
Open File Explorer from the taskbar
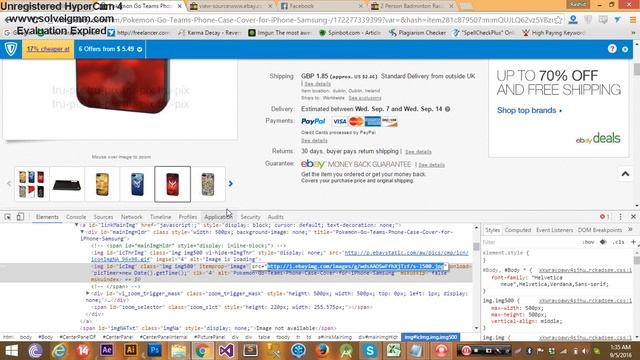[178, 351]
